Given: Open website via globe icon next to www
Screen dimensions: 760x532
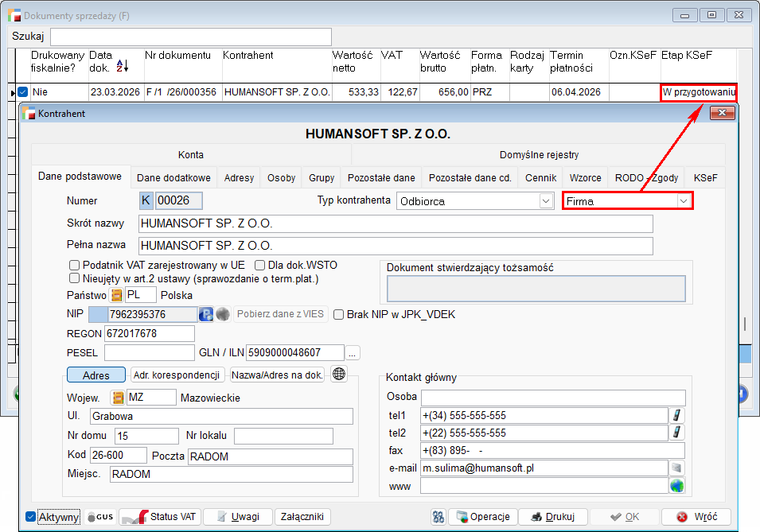Looking at the screenshot, I should click(x=676, y=485).
